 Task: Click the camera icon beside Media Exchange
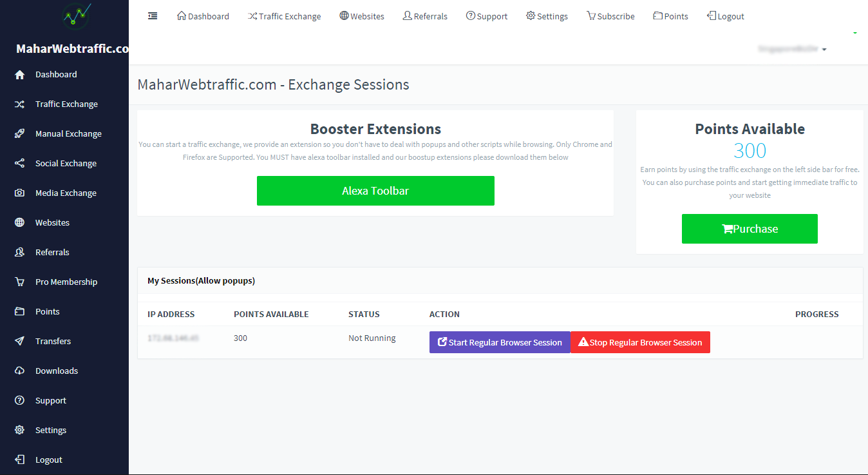point(20,193)
